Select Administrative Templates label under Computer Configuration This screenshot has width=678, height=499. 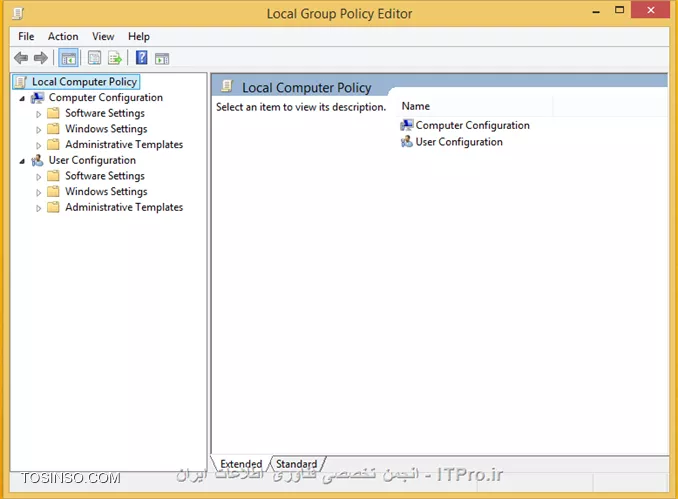[124, 144]
